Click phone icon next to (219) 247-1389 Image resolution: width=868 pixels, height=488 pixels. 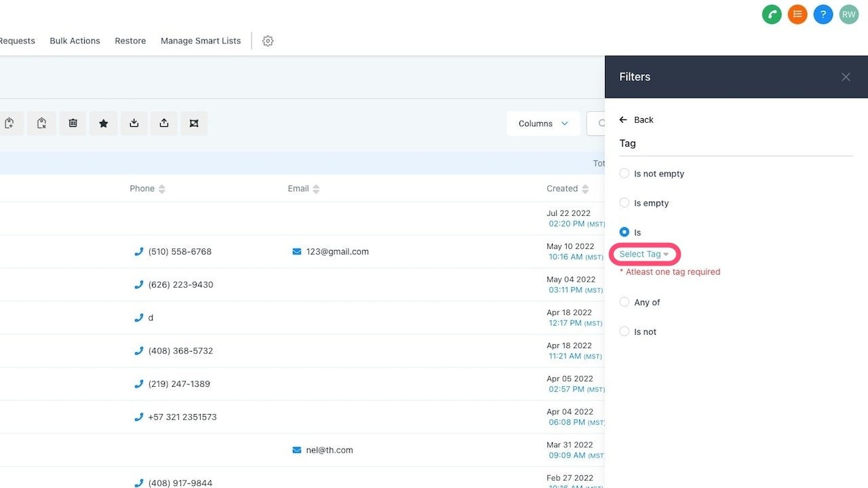(x=139, y=384)
